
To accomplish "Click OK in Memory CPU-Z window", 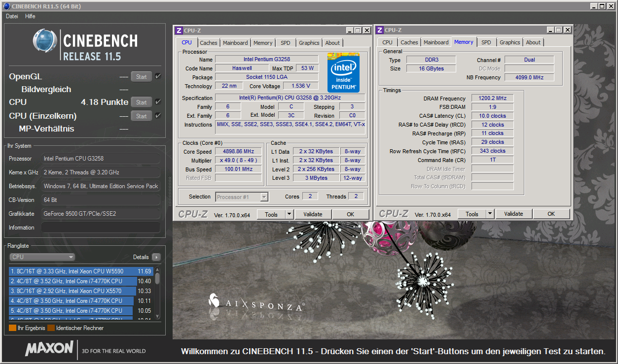I will coord(551,214).
